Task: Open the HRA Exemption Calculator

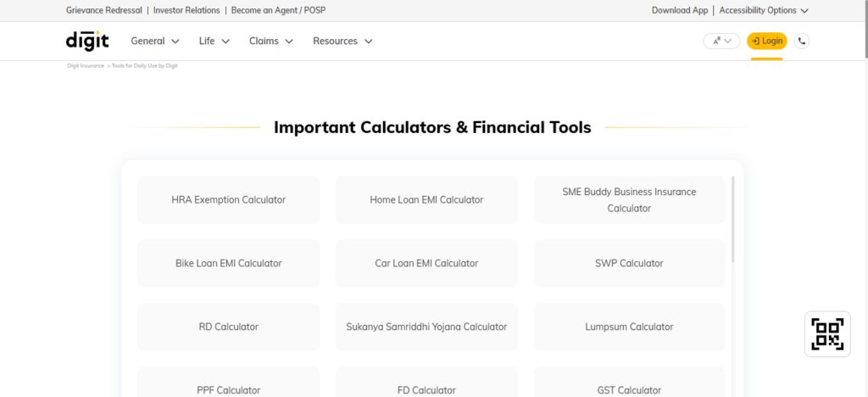Action: click(229, 200)
